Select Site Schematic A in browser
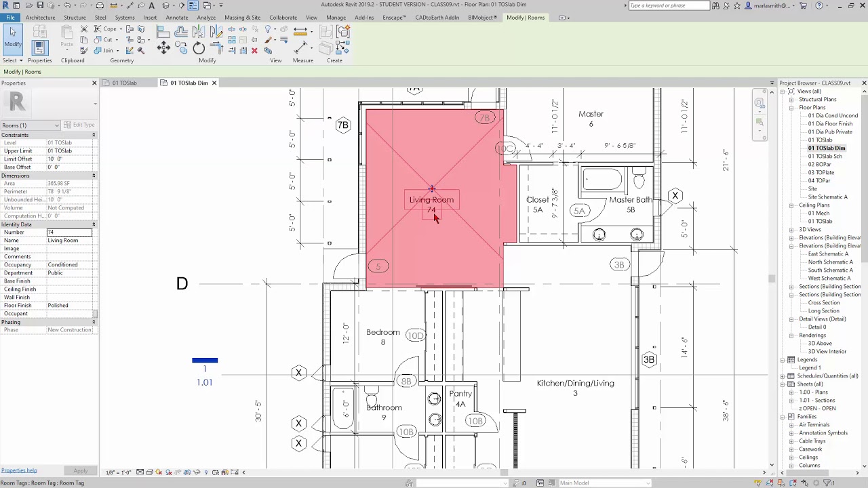Image resolution: width=868 pixels, height=488 pixels. (827, 197)
